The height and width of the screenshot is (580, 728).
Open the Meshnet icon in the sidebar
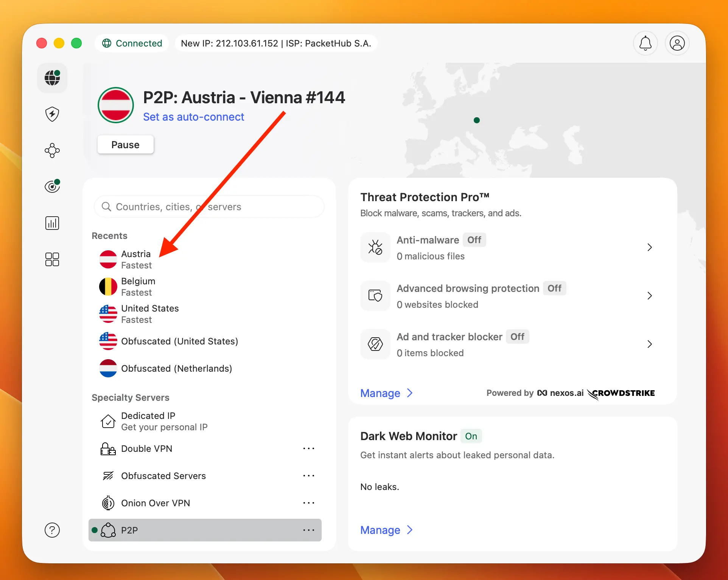tap(52, 150)
